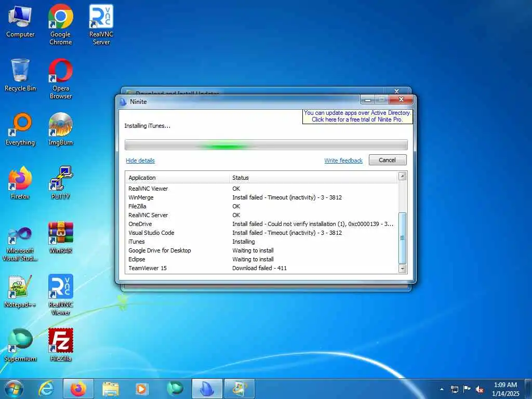Show hidden tray icons arrow
The height and width of the screenshot is (399, 532).
click(x=442, y=389)
